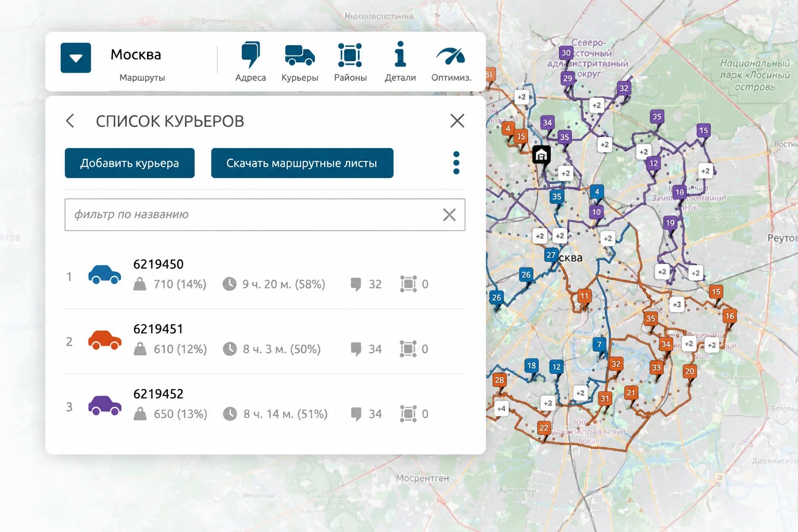Click orange map marker 22

[543, 428]
